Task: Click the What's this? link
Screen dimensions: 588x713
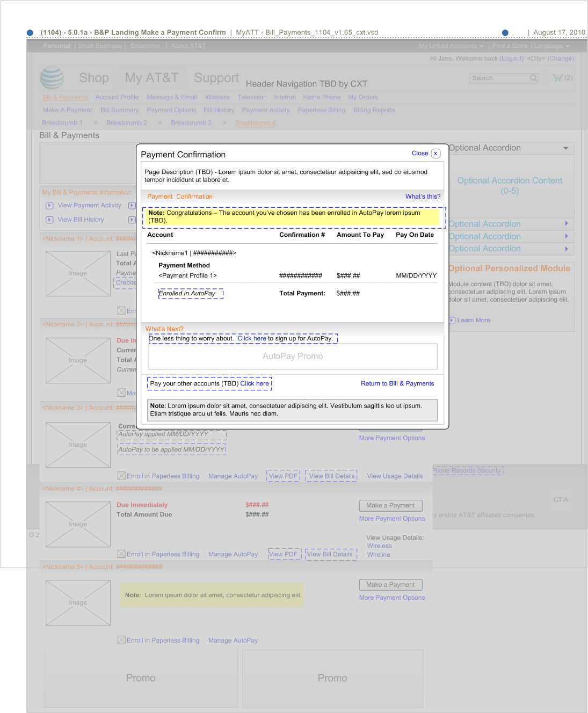Action: pos(423,197)
